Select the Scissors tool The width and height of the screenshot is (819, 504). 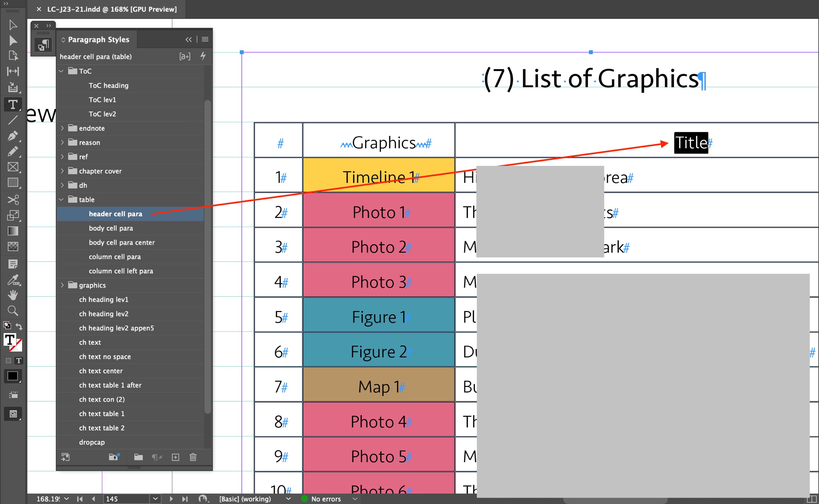pyautogui.click(x=13, y=200)
